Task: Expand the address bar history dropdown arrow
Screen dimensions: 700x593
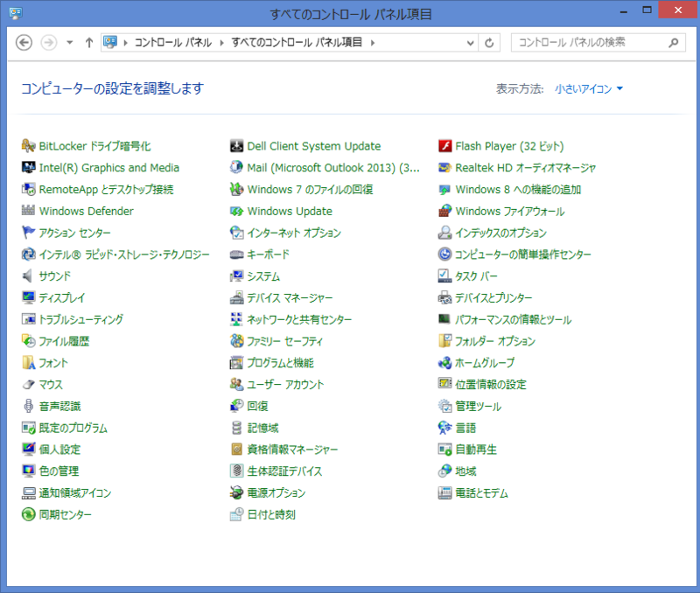Action: point(470,43)
